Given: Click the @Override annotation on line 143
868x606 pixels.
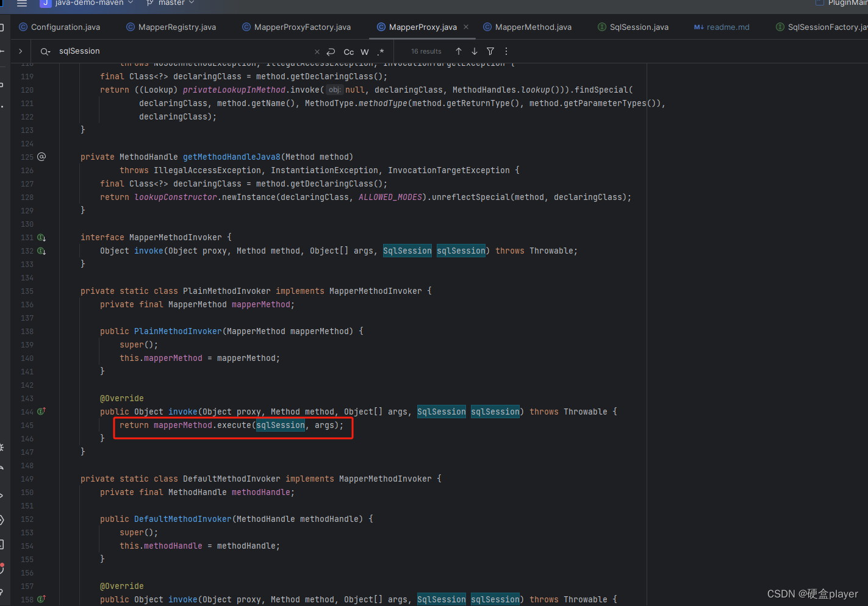Looking at the screenshot, I should 122,398.
